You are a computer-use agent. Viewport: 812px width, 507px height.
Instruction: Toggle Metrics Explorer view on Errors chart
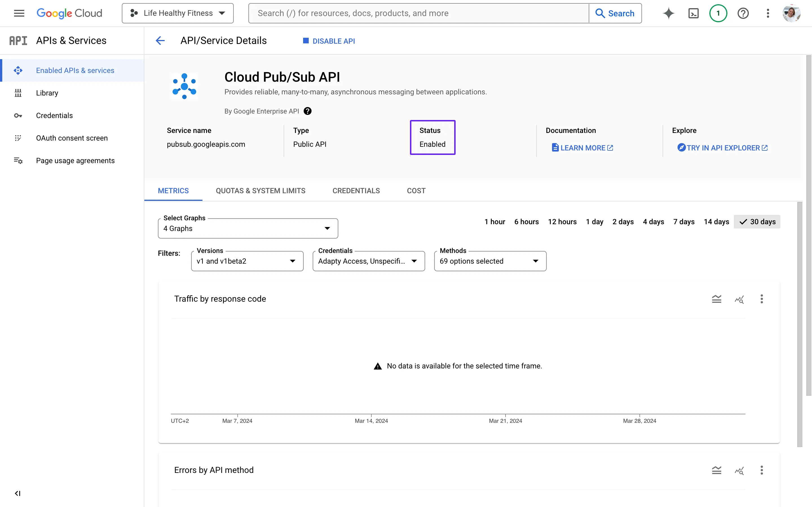[x=740, y=470]
